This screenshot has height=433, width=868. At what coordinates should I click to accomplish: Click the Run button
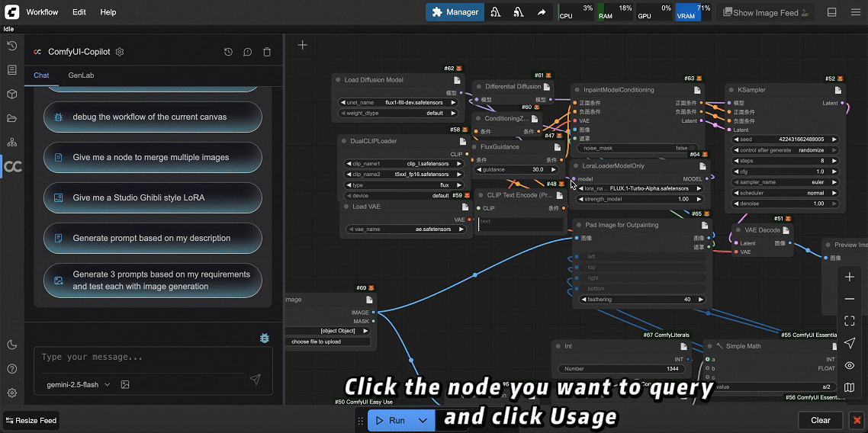click(x=390, y=420)
